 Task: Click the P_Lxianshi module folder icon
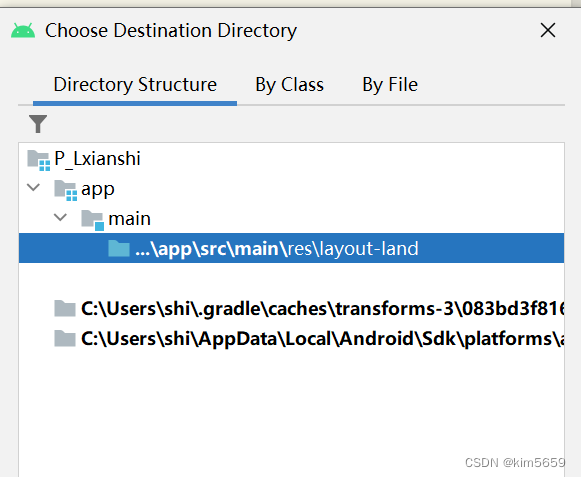[x=39, y=160]
